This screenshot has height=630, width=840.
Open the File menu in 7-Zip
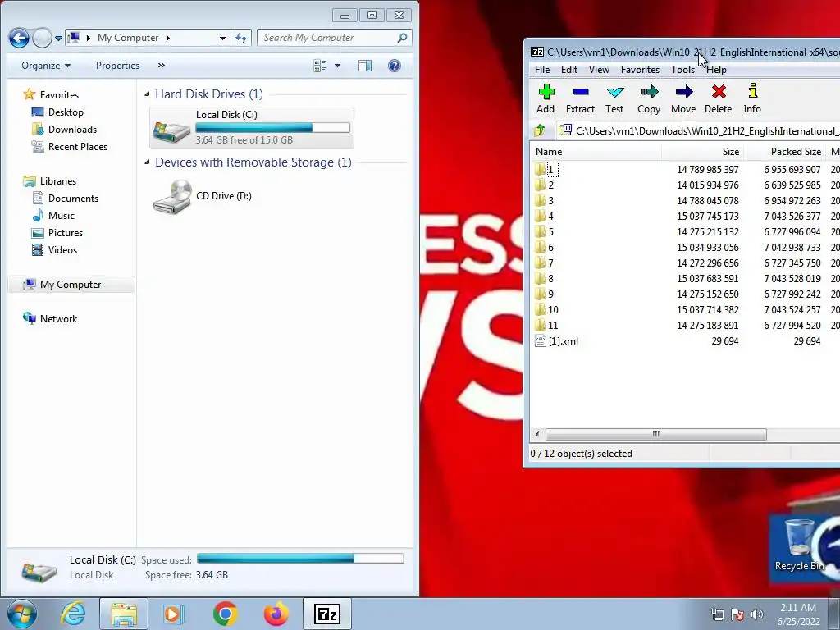coord(542,70)
